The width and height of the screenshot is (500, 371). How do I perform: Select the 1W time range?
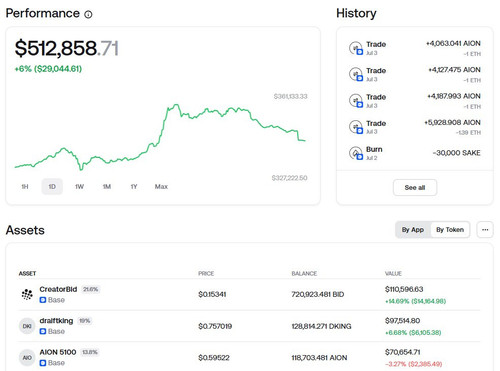pyautogui.click(x=79, y=187)
